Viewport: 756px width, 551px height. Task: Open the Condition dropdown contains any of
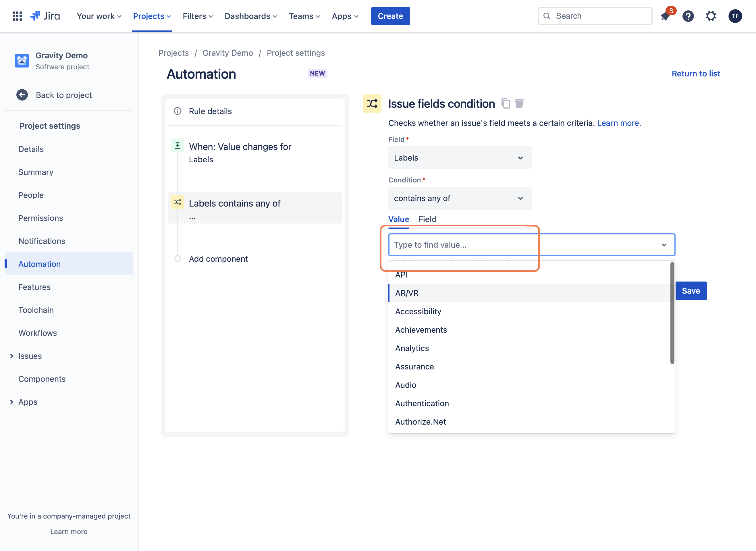[460, 199]
